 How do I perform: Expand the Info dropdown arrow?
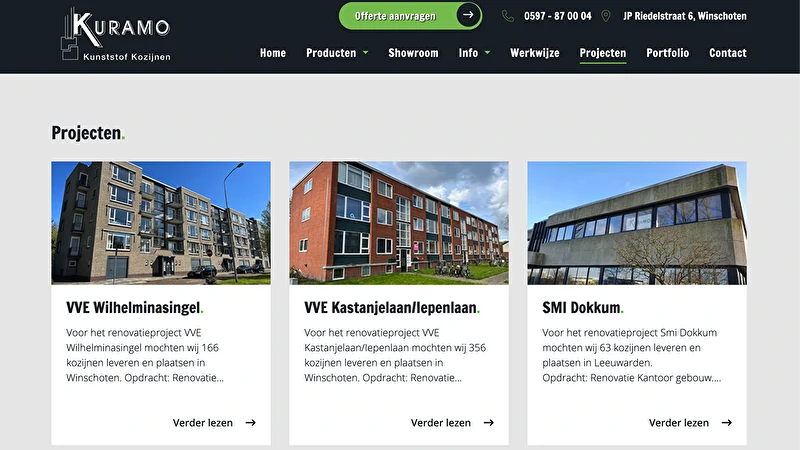[x=487, y=53]
